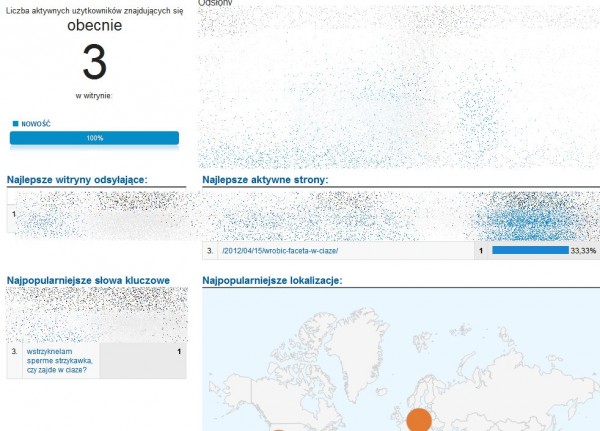Select the 'Najpopularniejsze lokalizacje:' heading
The height and width of the screenshot is (431, 600).
(272, 281)
